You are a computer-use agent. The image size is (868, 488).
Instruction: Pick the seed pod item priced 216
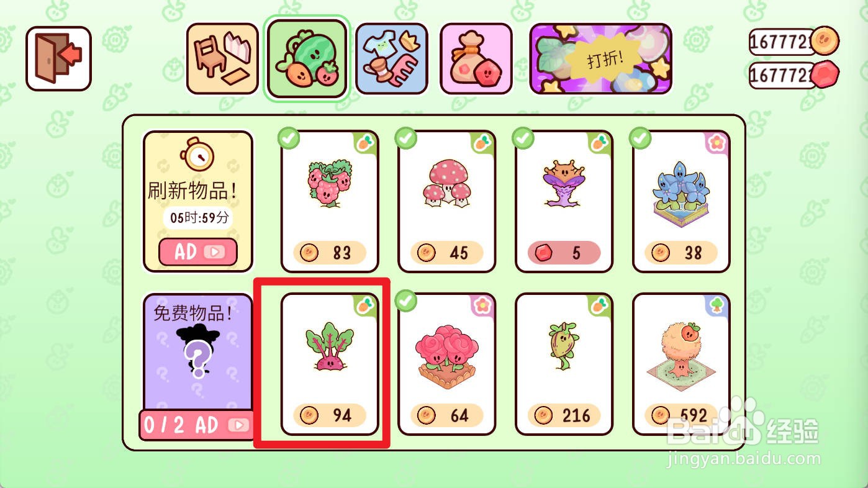coord(564,364)
